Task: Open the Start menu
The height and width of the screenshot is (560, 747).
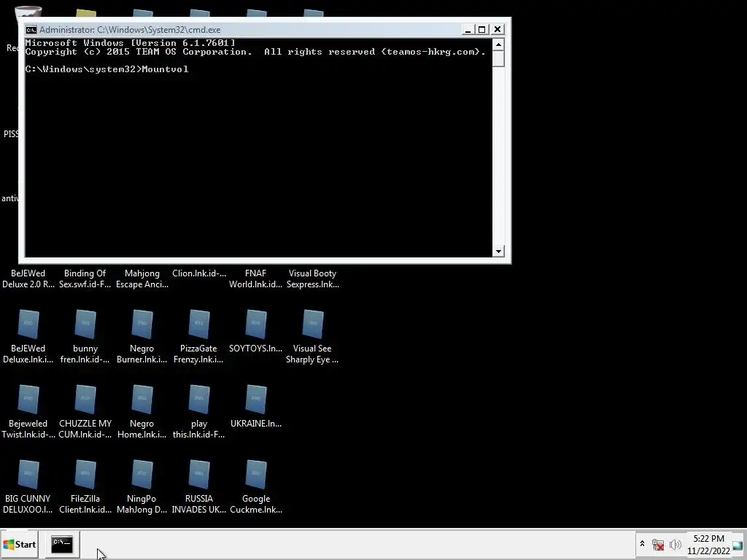Action: pos(19,544)
